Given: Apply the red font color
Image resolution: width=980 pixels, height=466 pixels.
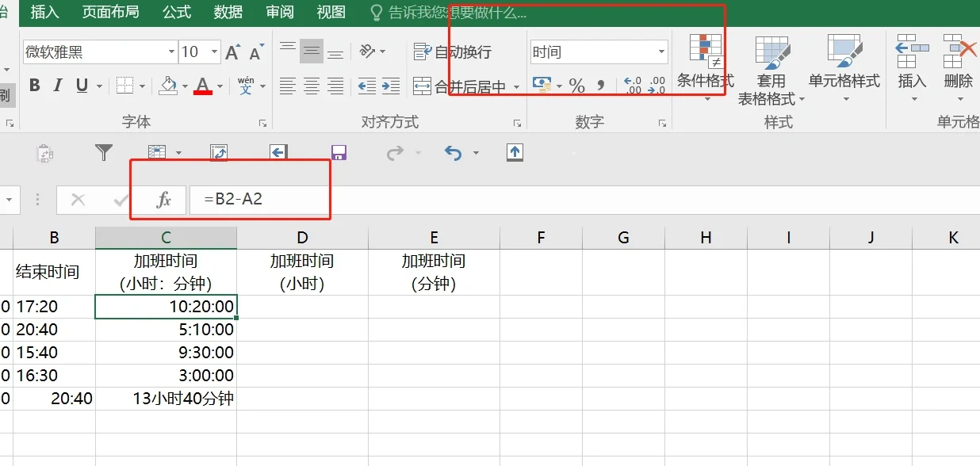Looking at the screenshot, I should pyautogui.click(x=203, y=86).
